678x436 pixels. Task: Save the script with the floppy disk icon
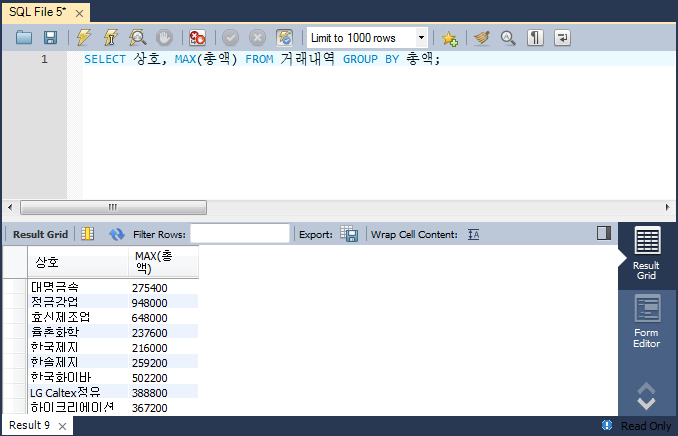50,38
